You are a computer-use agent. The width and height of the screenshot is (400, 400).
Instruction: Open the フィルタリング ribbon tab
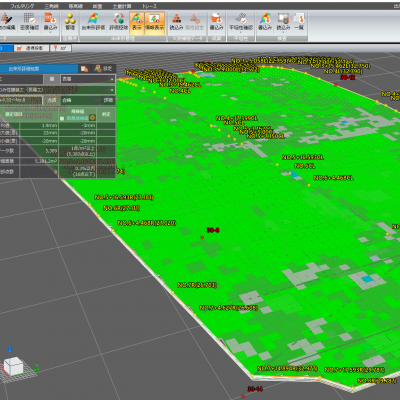(x=22, y=6)
